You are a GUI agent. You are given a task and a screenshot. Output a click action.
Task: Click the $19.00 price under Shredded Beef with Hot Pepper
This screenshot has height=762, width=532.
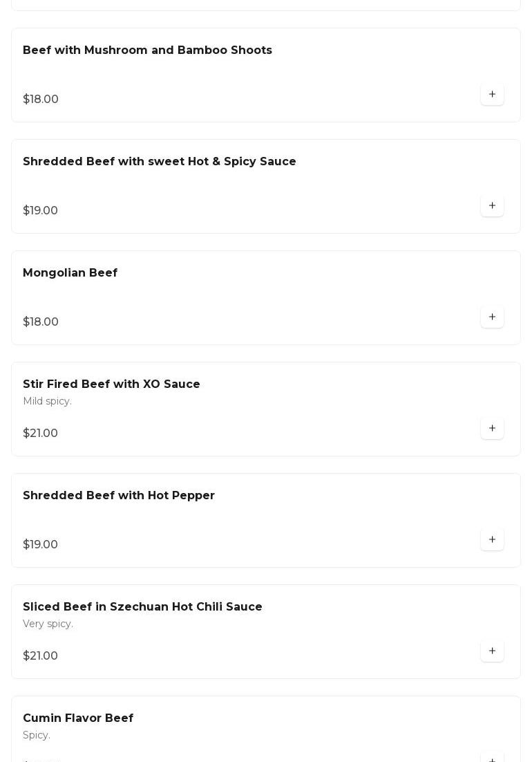(x=40, y=545)
